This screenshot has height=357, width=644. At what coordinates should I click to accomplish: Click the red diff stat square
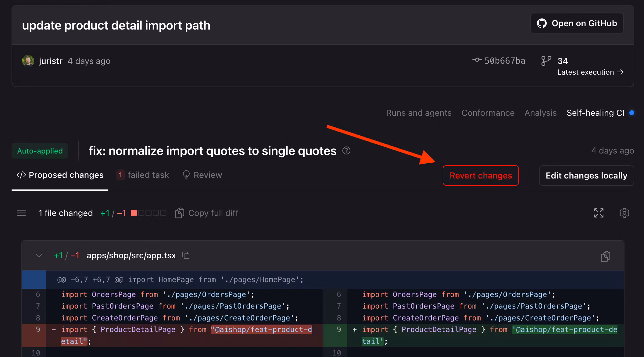pyautogui.click(x=134, y=213)
